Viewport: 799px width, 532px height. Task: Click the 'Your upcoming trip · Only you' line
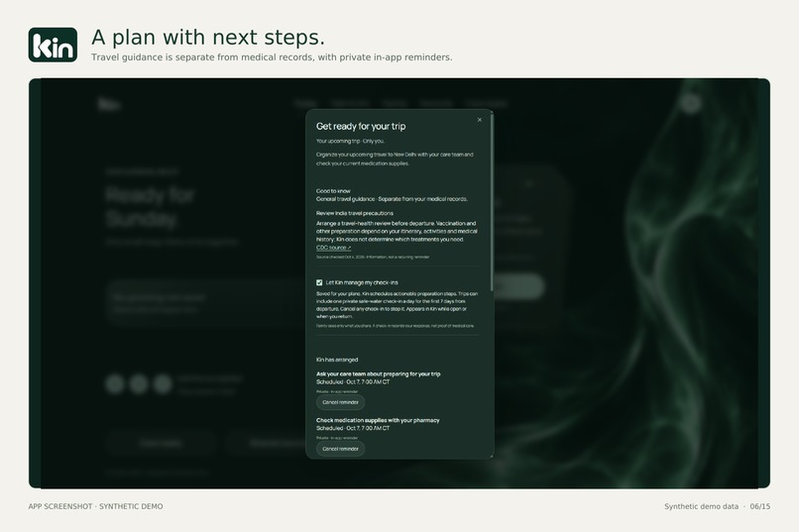(x=350, y=141)
